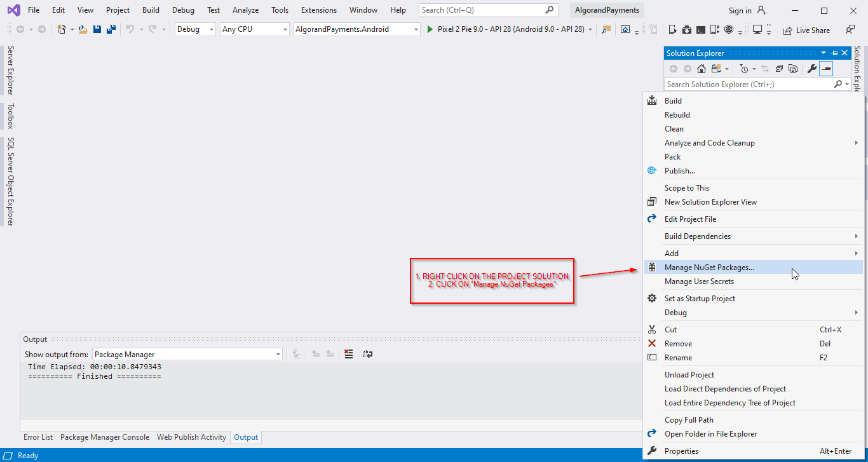Choose Set as Startup Project menu entry

click(700, 299)
